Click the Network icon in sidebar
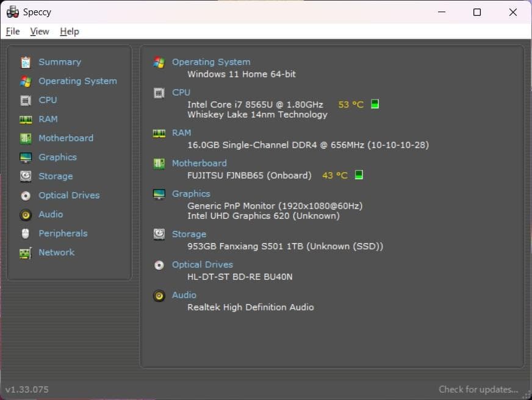 tap(24, 252)
